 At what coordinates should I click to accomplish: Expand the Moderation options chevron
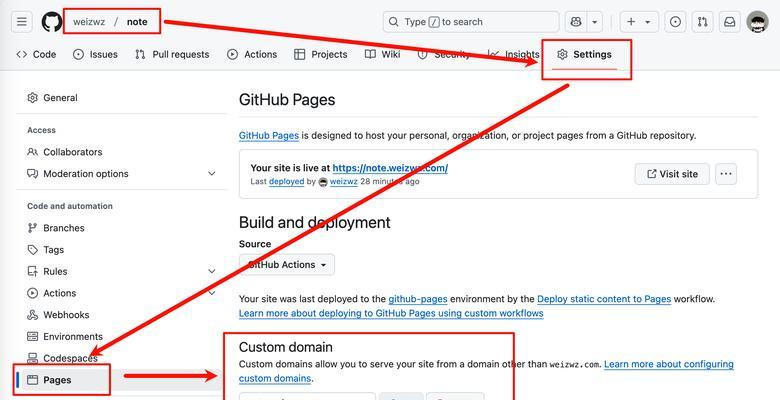(212, 174)
